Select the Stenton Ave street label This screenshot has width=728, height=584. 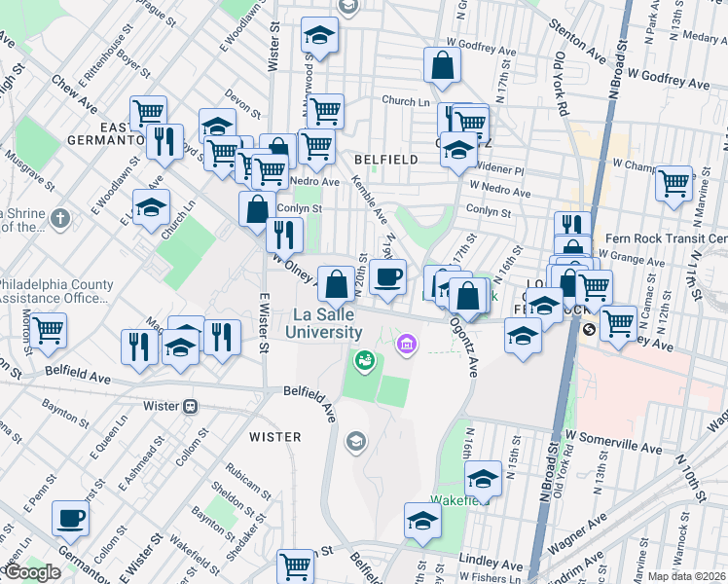click(577, 42)
